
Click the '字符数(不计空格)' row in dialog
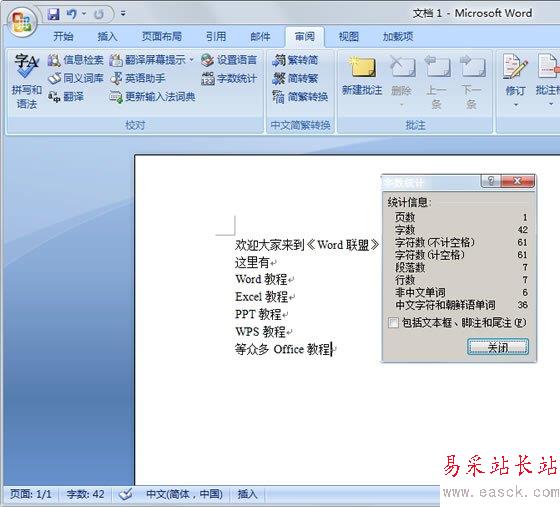click(461, 243)
